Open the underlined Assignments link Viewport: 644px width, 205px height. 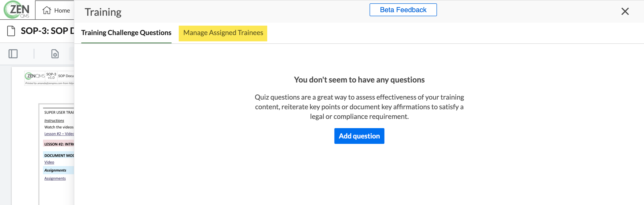(x=55, y=178)
